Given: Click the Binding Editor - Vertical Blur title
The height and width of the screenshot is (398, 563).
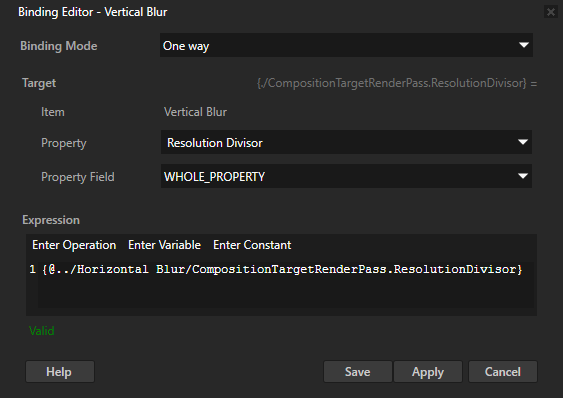Looking at the screenshot, I should 93,12.
